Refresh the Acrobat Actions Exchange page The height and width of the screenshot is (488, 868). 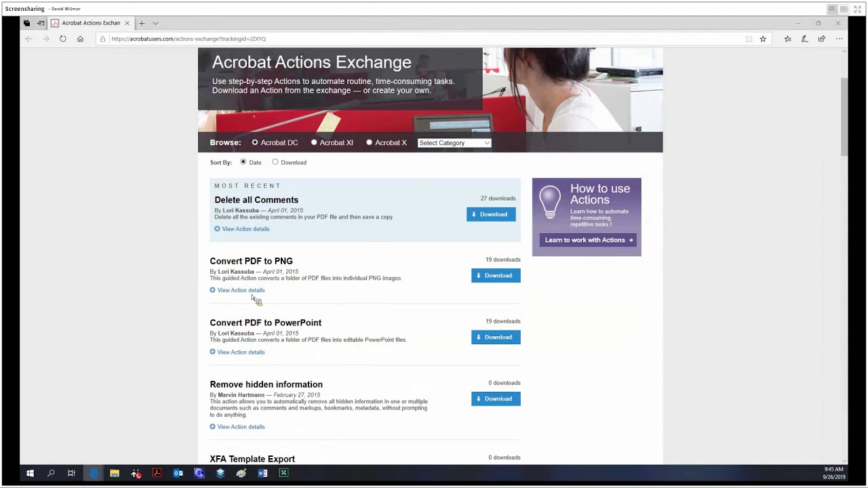coord(63,39)
